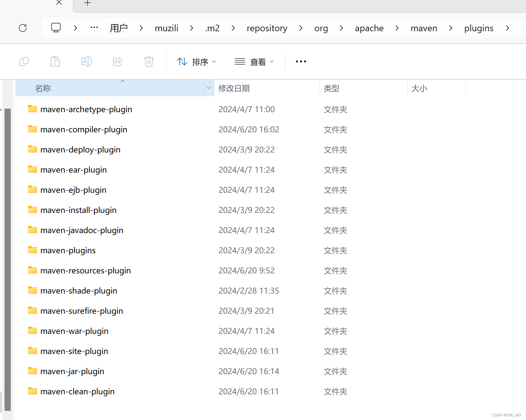
Task: Expand chevron after repository breadcrumb
Action: (x=301, y=28)
